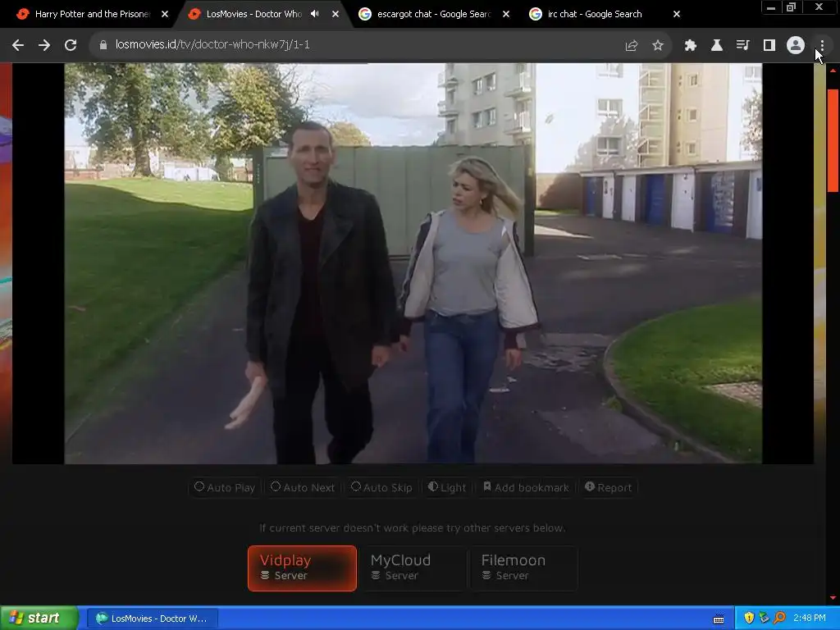Viewport: 840px width, 630px height.
Task: Select the Vidplay server
Action: tap(302, 568)
